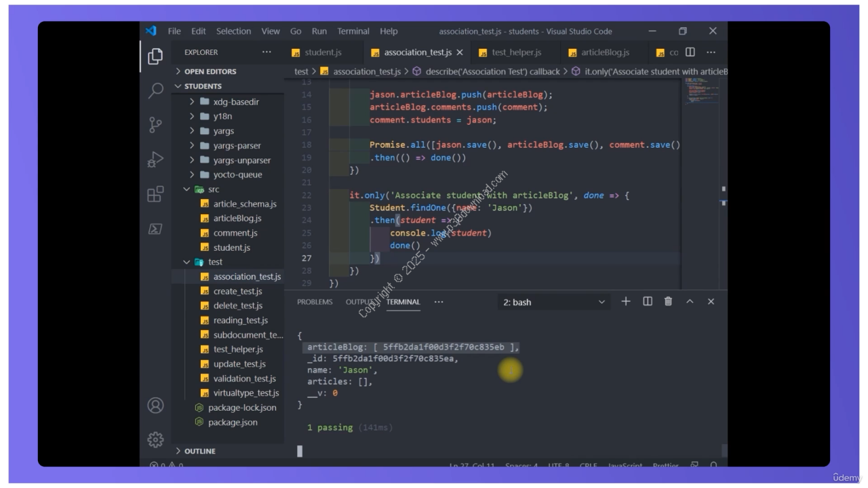Close the association_test.js tab

459,52
